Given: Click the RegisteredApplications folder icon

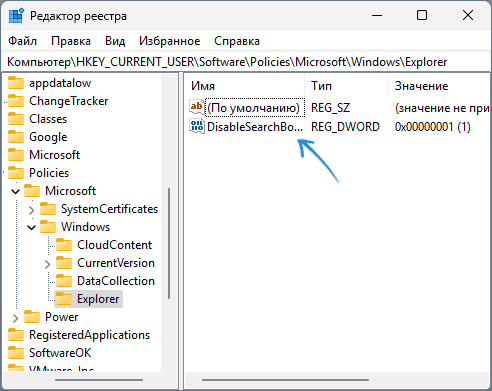Looking at the screenshot, I should coord(16,335).
